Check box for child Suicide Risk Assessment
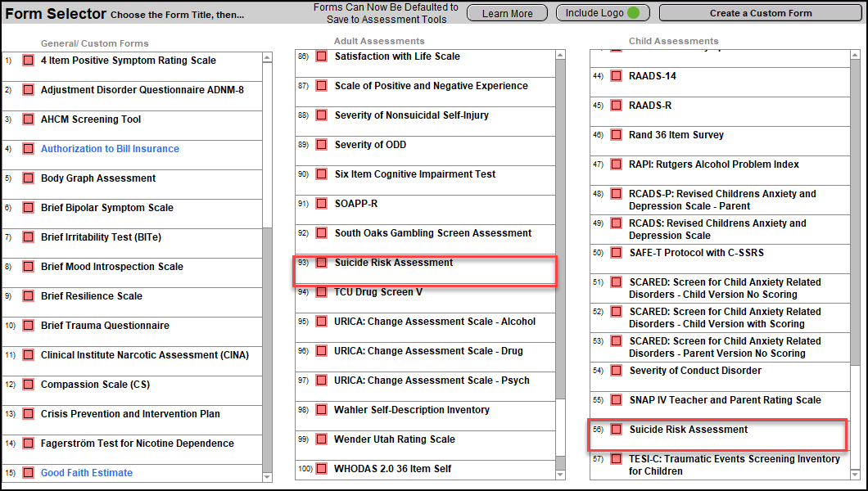The height and width of the screenshot is (491, 868). pyautogui.click(x=616, y=430)
